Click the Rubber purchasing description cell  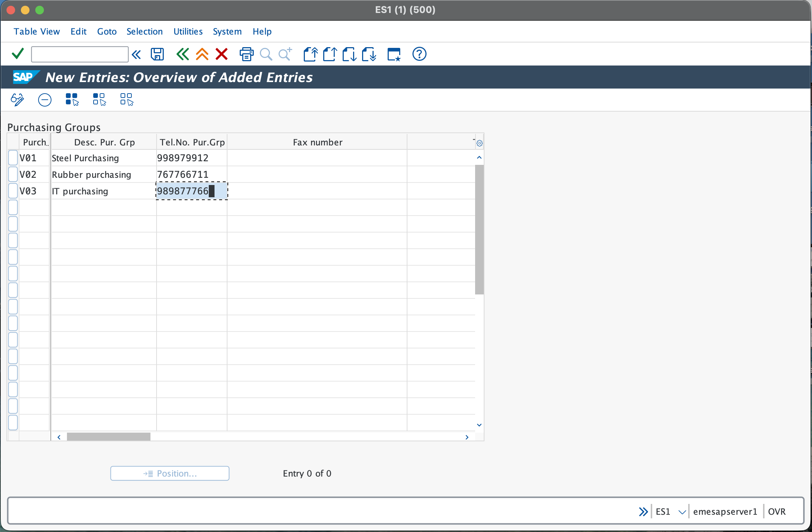click(x=104, y=175)
